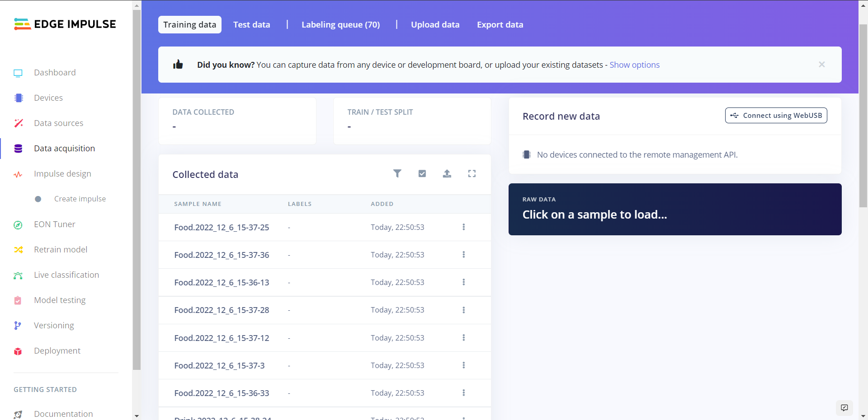Click the filter funnel icon in Collected data

397,173
